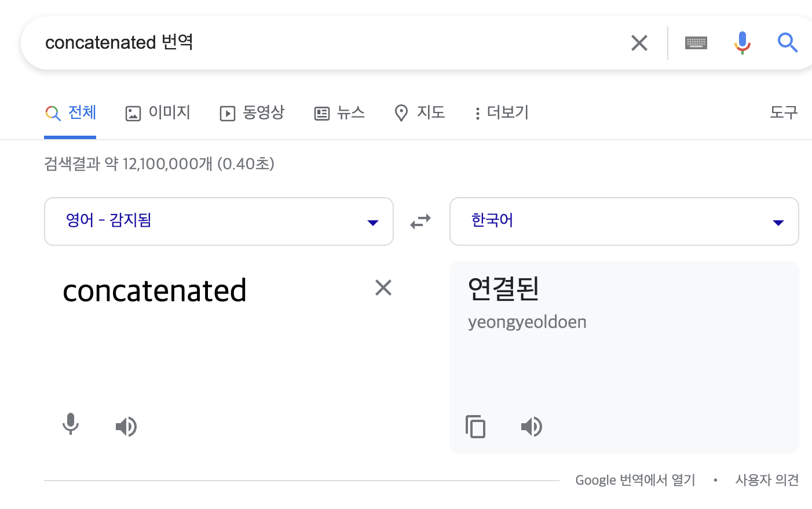Image resolution: width=812 pixels, height=509 pixels.
Task: Clear the search box with the X icon
Action: tap(639, 43)
